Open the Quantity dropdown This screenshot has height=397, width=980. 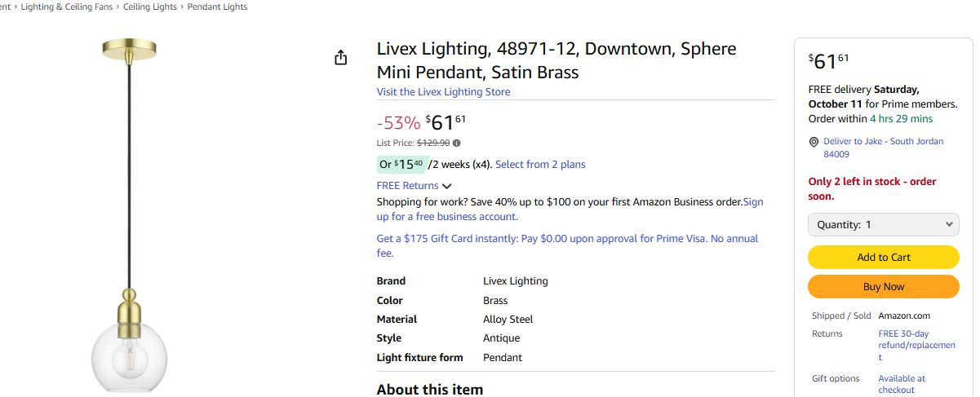click(883, 225)
